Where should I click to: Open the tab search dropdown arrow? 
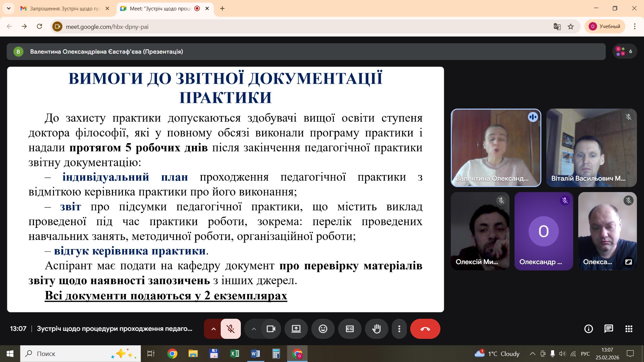tap(8, 8)
